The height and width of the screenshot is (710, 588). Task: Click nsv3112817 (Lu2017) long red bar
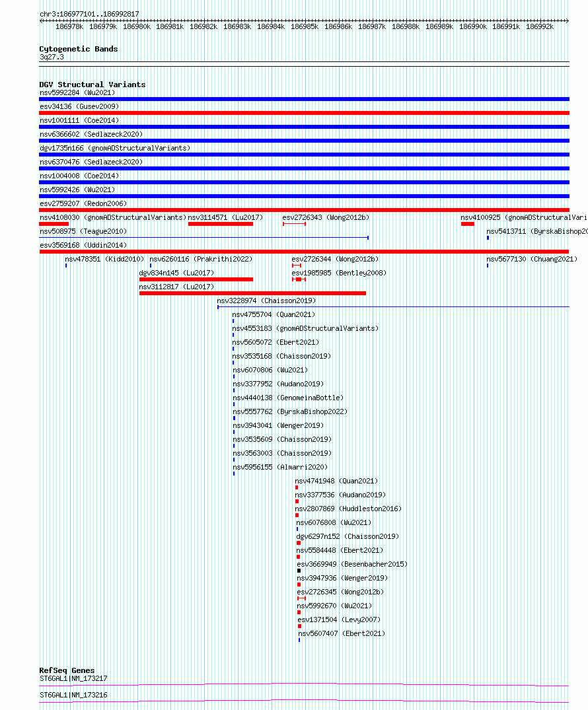[x=253, y=293]
